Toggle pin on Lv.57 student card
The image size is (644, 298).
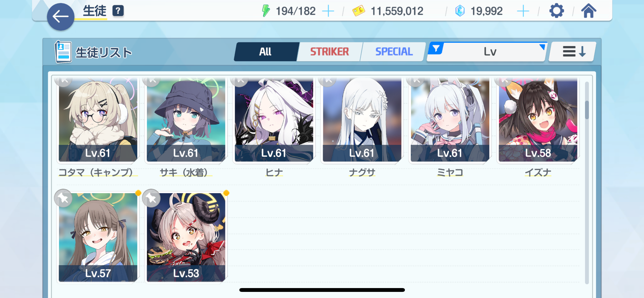[63, 198]
